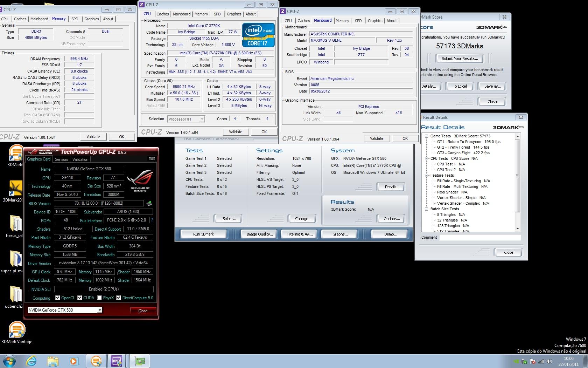588x368 pixels.
Task: Open the About tab in the middle CPU-Z window
Action: click(251, 14)
